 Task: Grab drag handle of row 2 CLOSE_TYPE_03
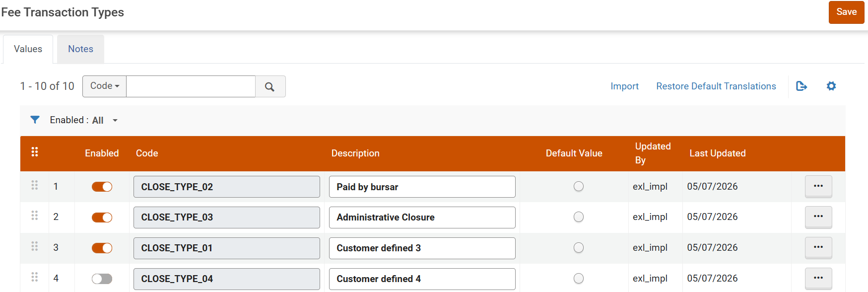pyautogui.click(x=35, y=216)
